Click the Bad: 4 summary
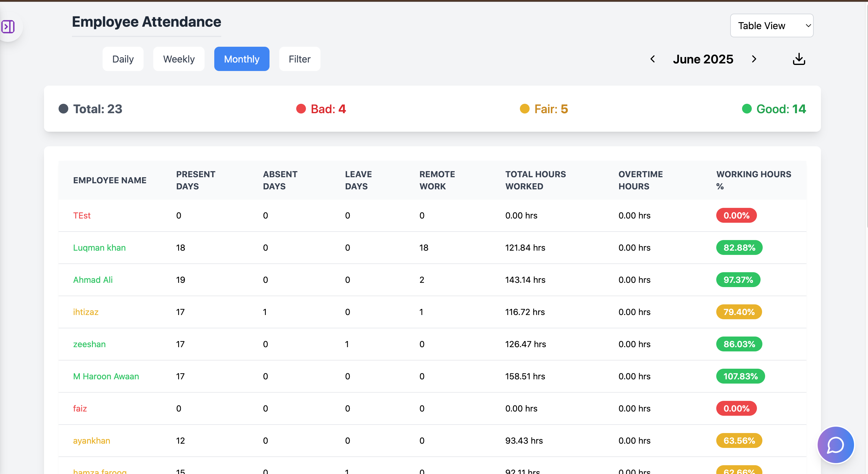Image resolution: width=868 pixels, height=474 pixels. [x=321, y=109]
